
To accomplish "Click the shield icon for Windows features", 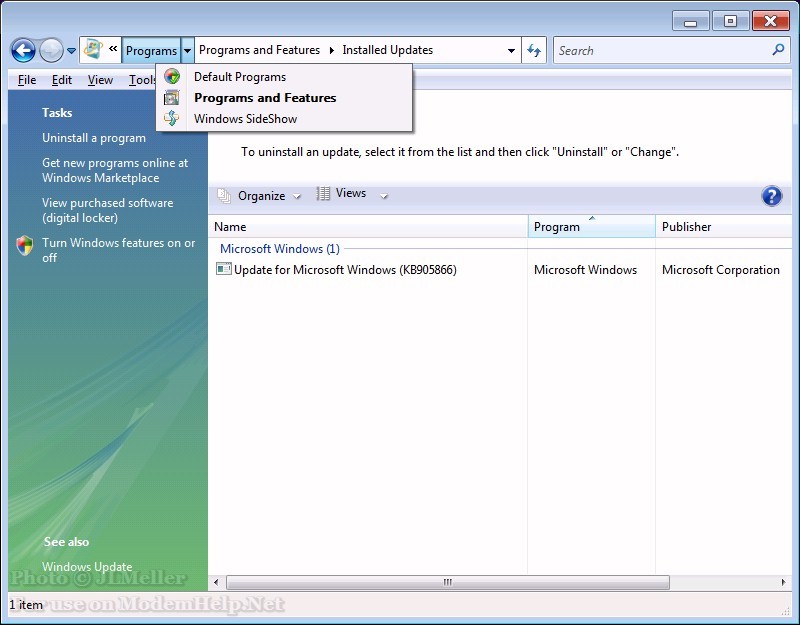I will (x=25, y=246).
